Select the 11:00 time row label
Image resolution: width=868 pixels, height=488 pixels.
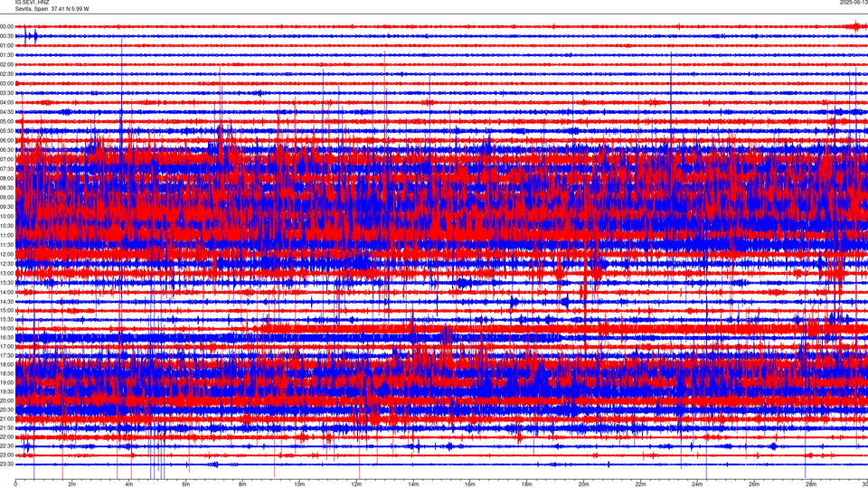6,235
